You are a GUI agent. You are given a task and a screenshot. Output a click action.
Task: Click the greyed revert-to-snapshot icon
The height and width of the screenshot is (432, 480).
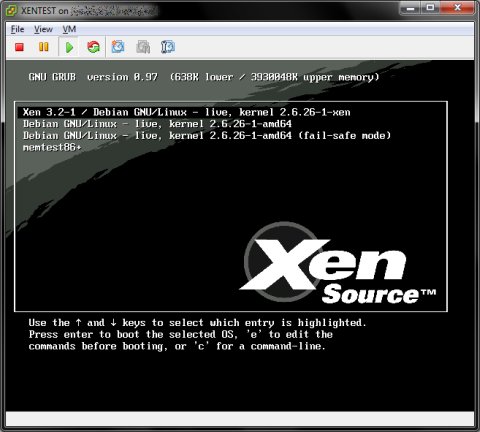(143, 47)
